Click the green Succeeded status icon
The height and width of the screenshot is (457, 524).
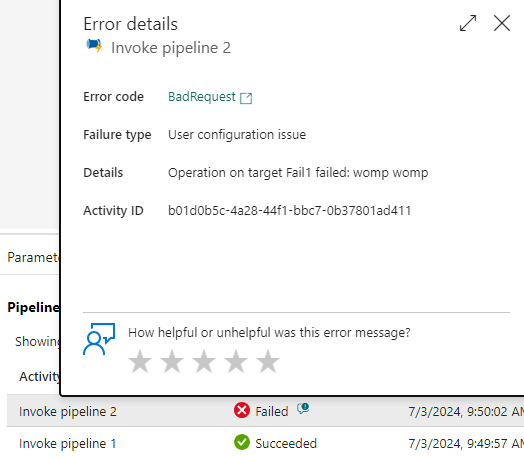point(242,442)
